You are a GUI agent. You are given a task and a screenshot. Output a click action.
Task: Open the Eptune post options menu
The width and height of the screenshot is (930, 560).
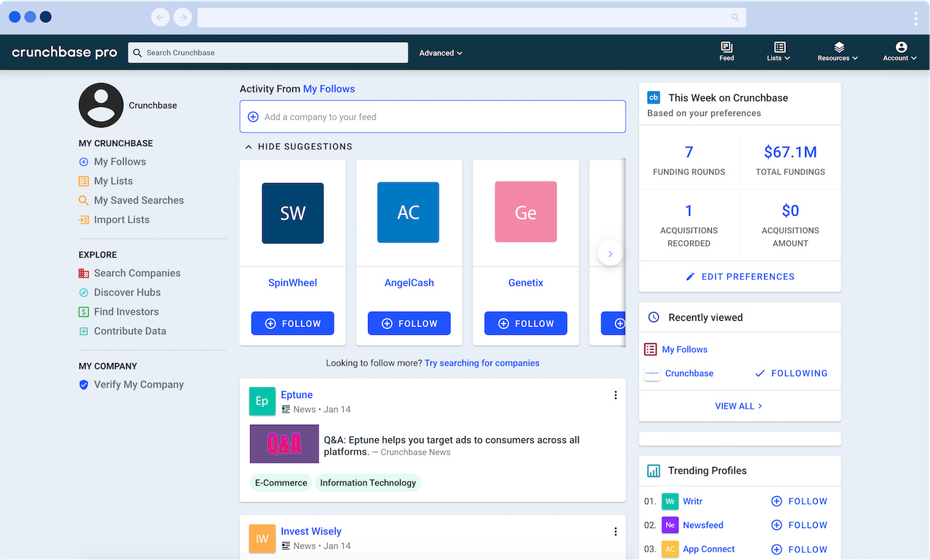click(x=616, y=395)
